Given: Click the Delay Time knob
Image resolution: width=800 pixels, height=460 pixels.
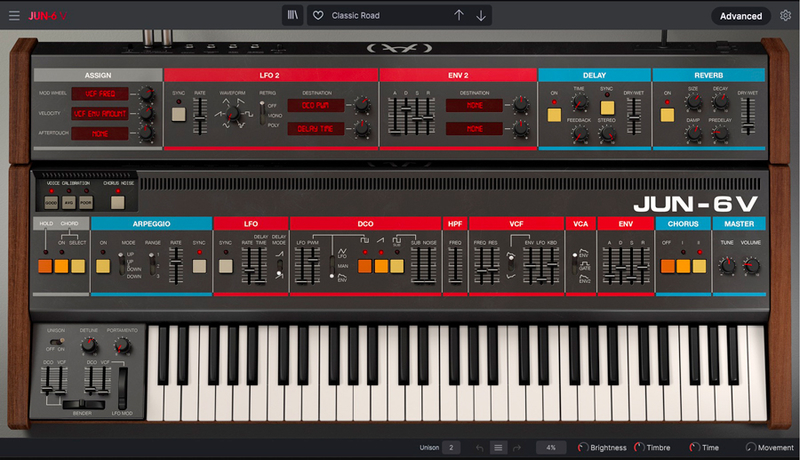Looking at the screenshot, I should point(579,103).
